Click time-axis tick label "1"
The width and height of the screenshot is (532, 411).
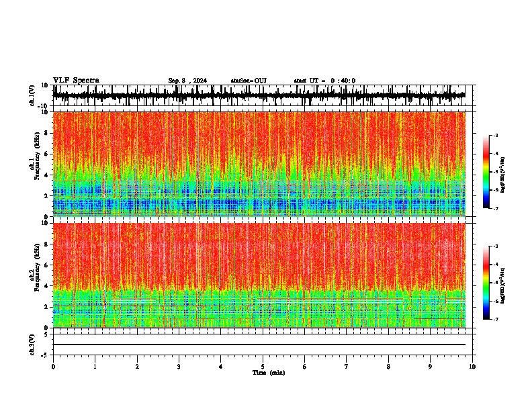[x=95, y=367]
